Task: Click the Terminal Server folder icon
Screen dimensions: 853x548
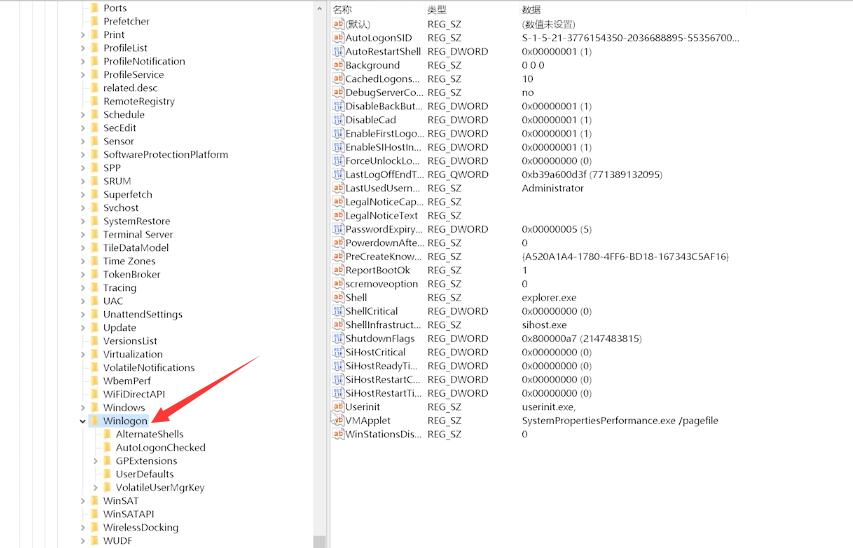Action: tap(95, 234)
